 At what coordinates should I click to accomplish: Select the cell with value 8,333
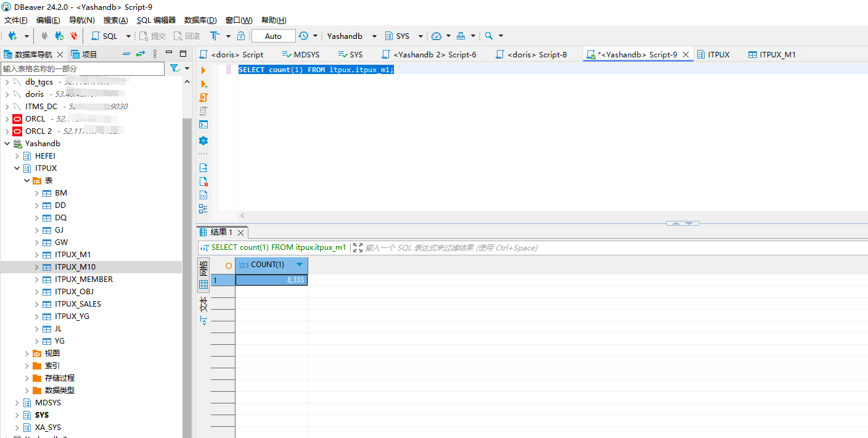pyautogui.click(x=271, y=279)
